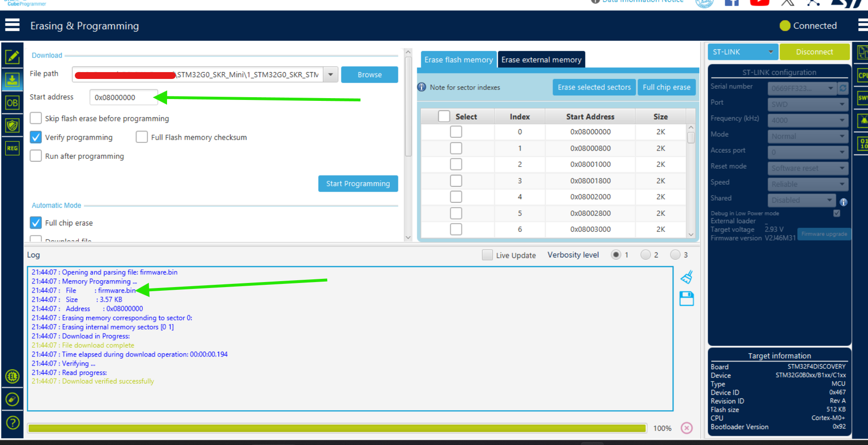Click the File path text field
The width and height of the screenshot is (868, 445).
click(198, 74)
